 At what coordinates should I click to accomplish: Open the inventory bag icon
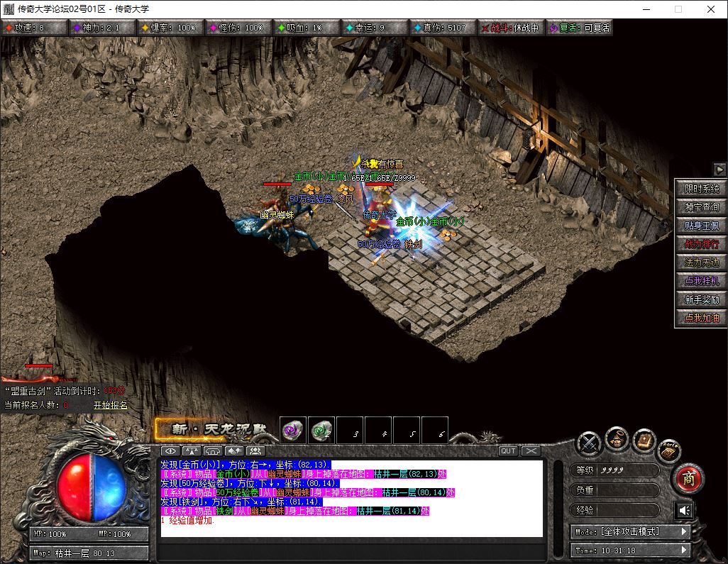(617, 438)
